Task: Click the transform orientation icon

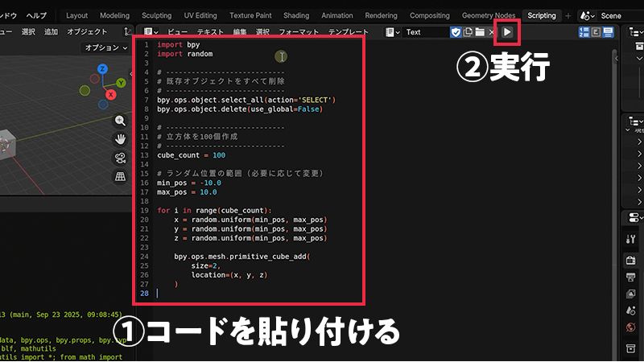Action: pyautogui.click(x=127, y=31)
